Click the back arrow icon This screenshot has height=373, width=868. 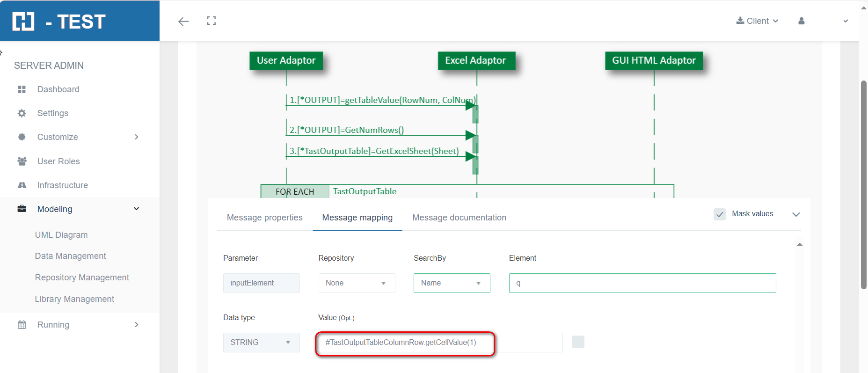[x=183, y=21]
